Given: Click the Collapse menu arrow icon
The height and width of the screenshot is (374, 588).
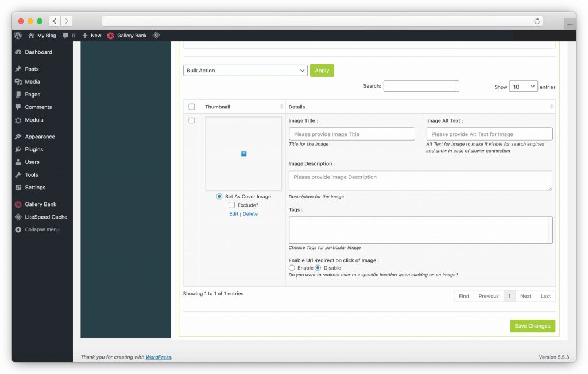Looking at the screenshot, I should pos(18,229).
